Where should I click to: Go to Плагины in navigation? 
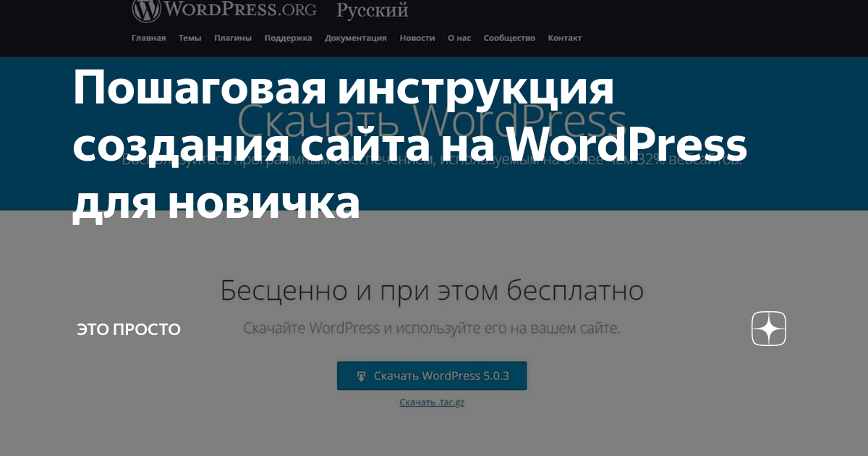tap(233, 38)
